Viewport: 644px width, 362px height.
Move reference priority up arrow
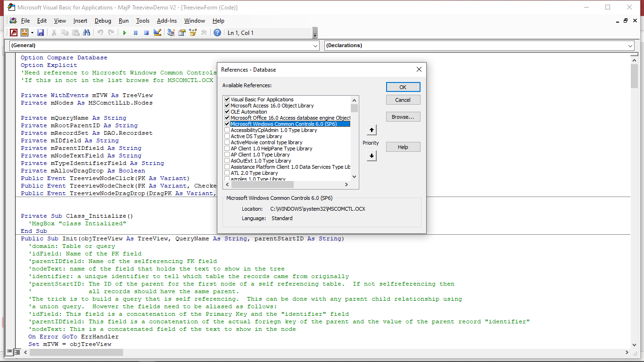coord(372,130)
